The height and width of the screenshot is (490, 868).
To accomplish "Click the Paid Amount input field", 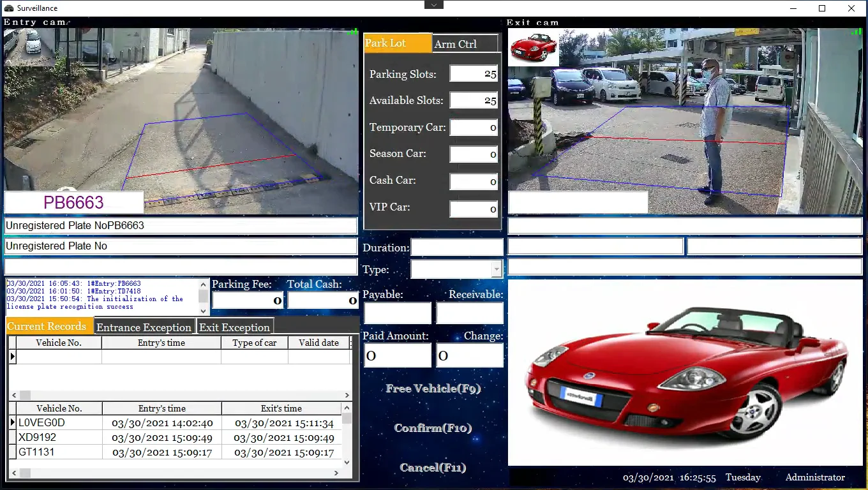I will point(397,355).
